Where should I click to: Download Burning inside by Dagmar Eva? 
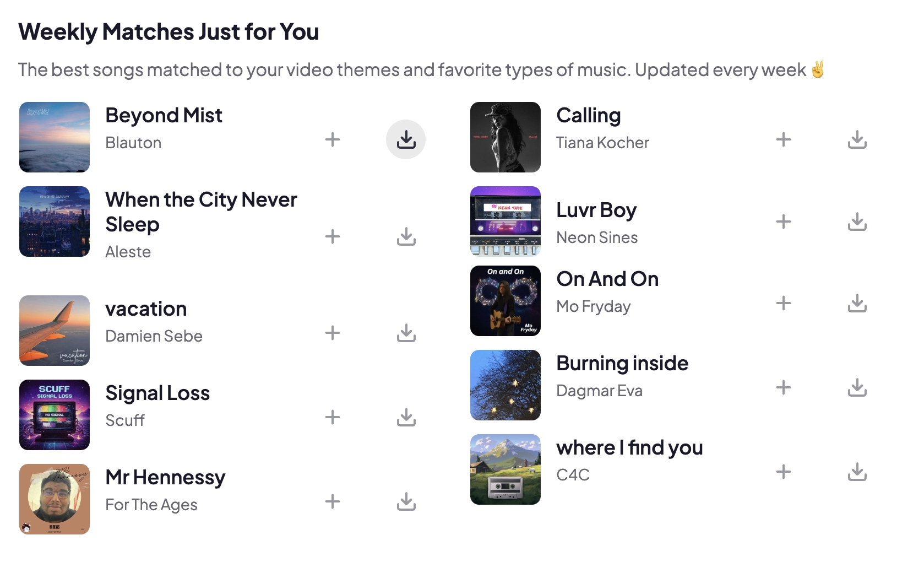click(857, 387)
